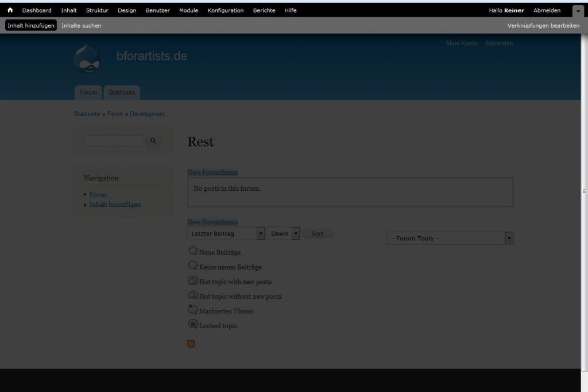The image size is (588, 392).
Task: Click the Inhalt hinzufügen shortcut button
Action: 31,25
